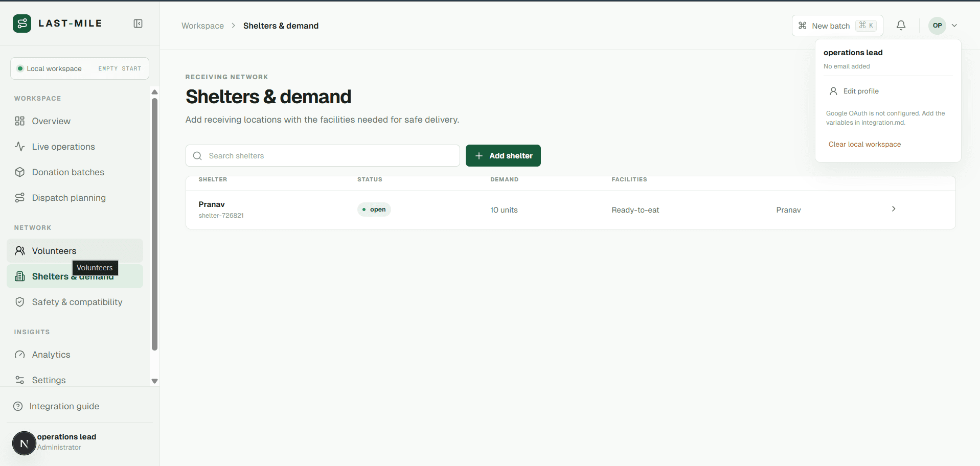Click the operations lead name at sidebar bottom
Image resolution: width=980 pixels, height=466 pixels.
[66, 437]
